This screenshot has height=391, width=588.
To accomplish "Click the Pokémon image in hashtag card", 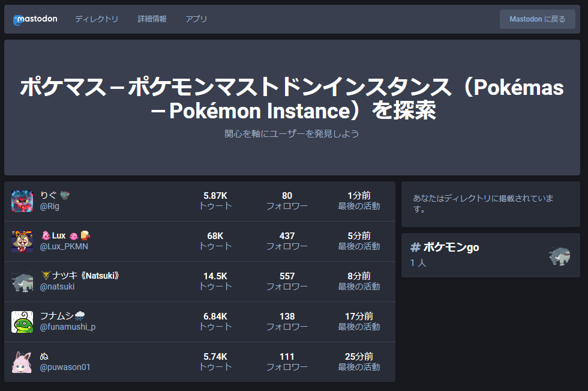I will point(559,255).
